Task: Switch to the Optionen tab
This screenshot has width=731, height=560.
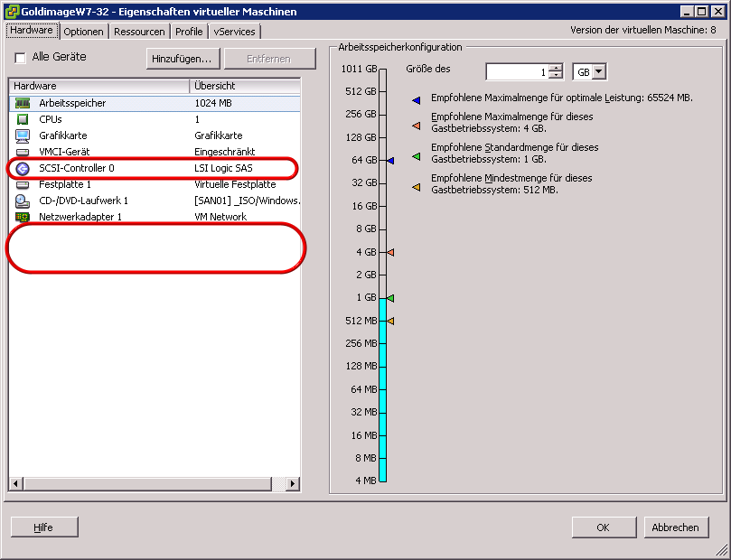Action: pyautogui.click(x=85, y=32)
